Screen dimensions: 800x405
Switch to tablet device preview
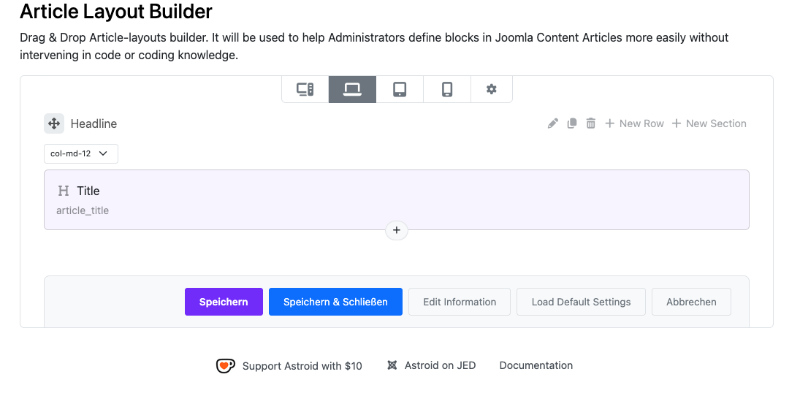[399, 89]
